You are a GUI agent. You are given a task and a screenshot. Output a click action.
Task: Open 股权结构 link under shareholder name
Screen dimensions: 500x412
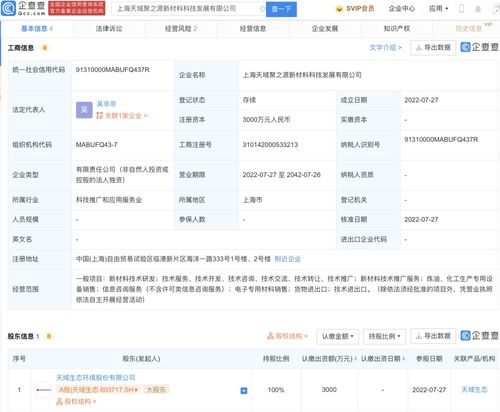[76, 401]
